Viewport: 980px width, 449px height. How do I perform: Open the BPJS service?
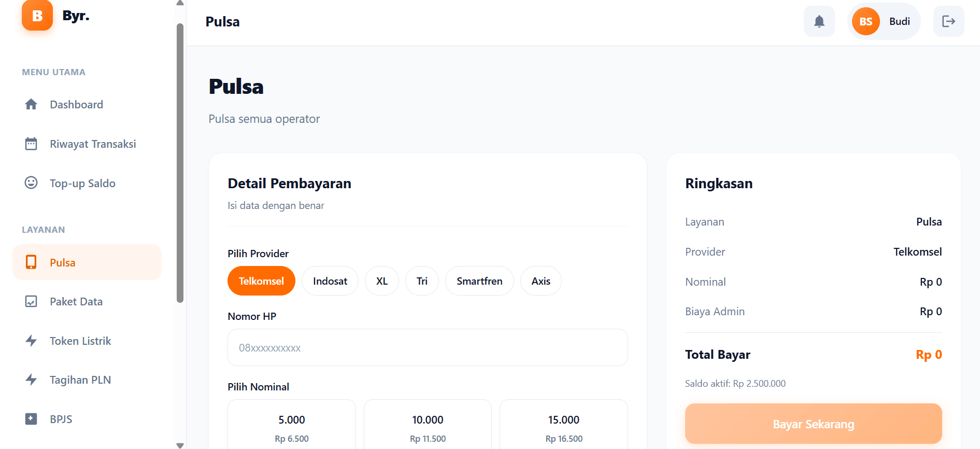pyautogui.click(x=87, y=419)
